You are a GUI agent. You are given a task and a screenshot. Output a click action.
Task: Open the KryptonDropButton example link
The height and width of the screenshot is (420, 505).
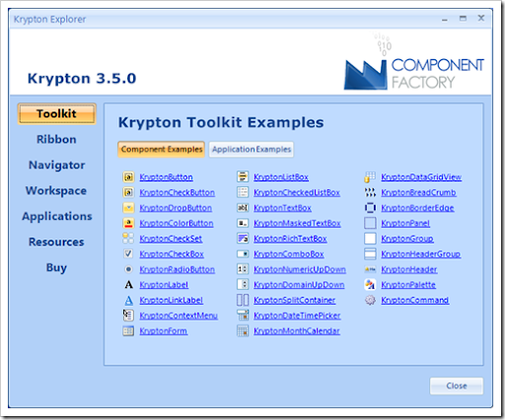[176, 208]
